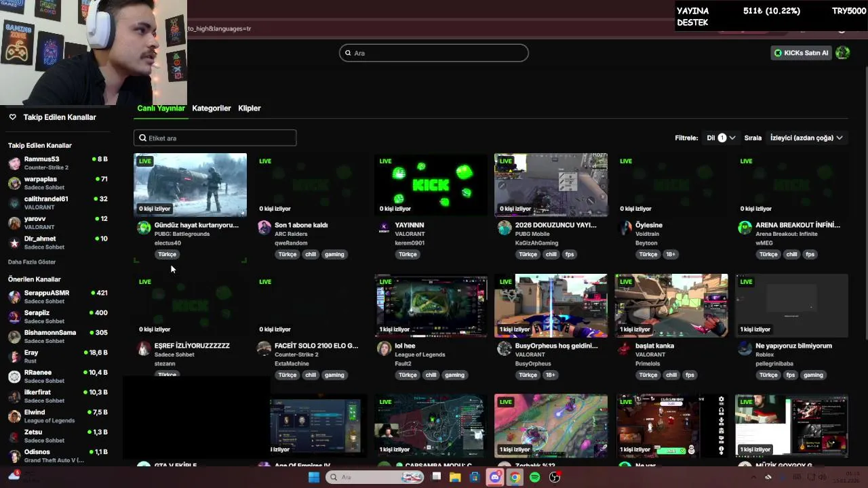Open the PUBG Mobile stream thumbnail

551,184
